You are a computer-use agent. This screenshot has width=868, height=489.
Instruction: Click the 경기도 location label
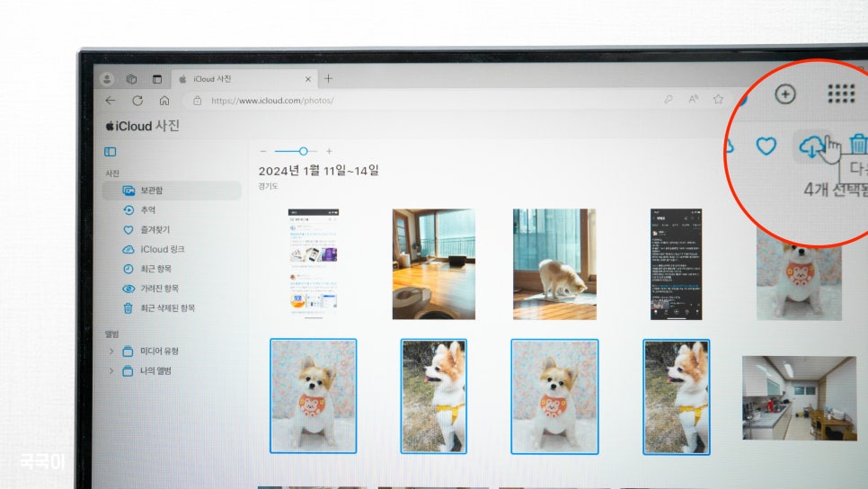(x=268, y=186)
